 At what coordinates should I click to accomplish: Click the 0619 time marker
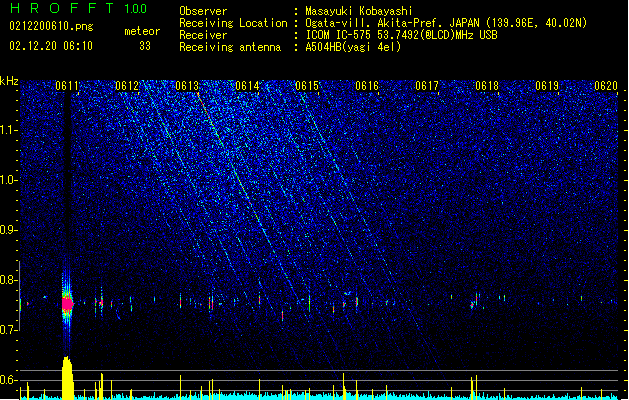[547, 86]
